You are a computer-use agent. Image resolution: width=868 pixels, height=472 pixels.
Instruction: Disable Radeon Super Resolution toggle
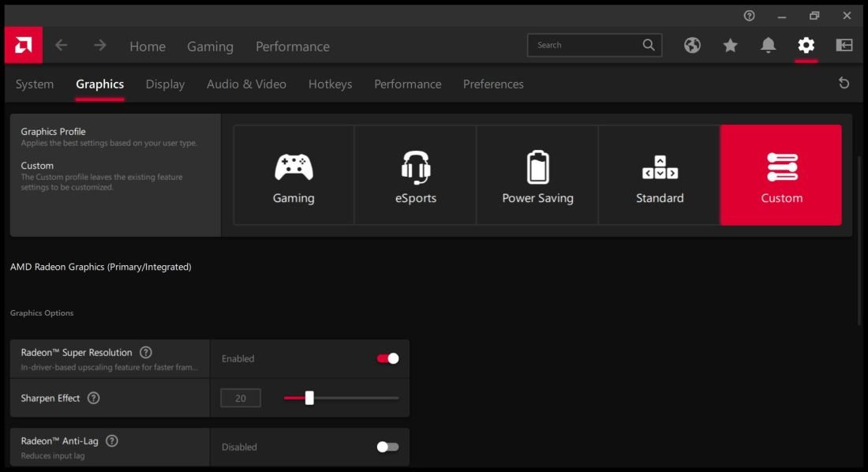pos(387,358)
